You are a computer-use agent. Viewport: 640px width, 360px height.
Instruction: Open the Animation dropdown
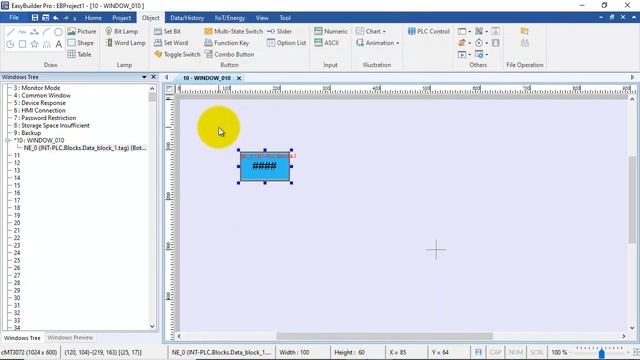click(x=377, y=42)
